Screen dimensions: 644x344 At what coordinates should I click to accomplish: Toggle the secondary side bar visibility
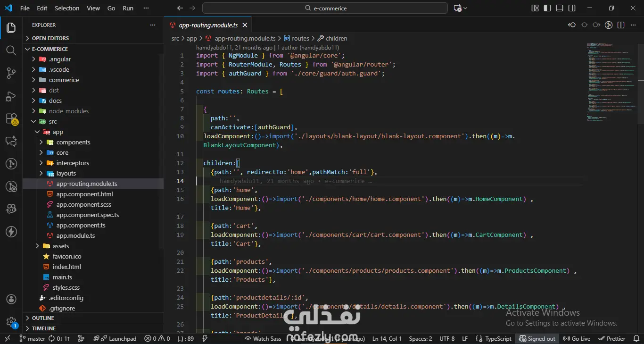point(572,8)
